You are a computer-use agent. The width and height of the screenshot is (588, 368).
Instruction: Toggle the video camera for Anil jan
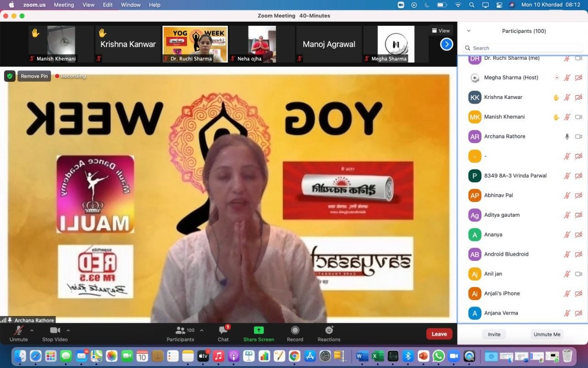pos(579,274)
